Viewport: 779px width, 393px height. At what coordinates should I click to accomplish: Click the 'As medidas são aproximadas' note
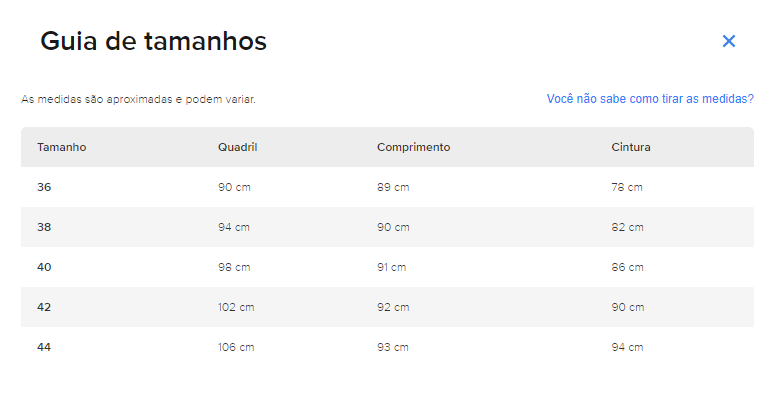138,99
